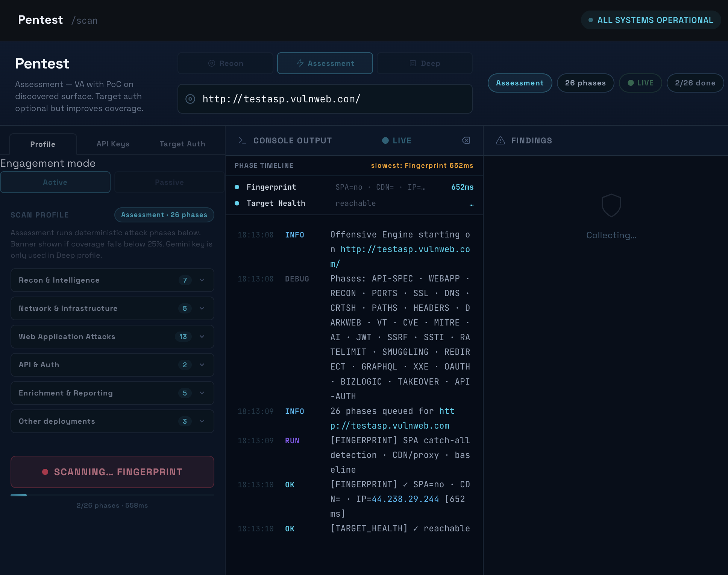728x575 pixels.
Task: Click the Recon mode circular icon
Action: 212,63
